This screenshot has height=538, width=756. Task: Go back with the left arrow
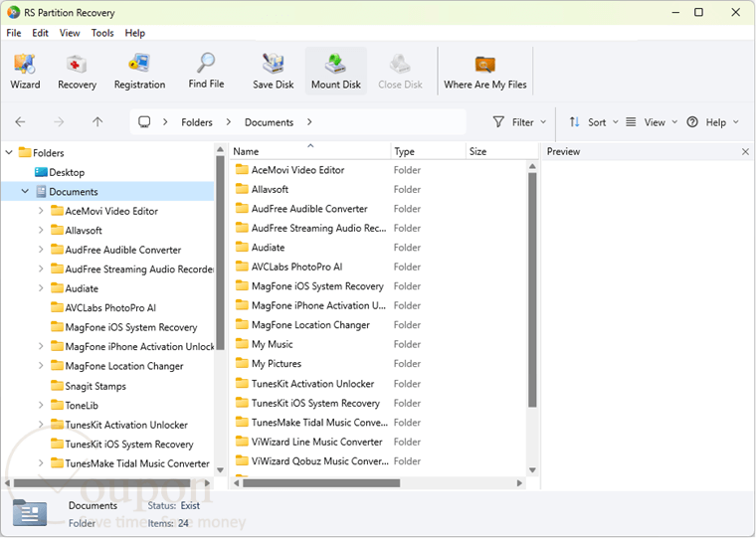click(x=20, y=122)
